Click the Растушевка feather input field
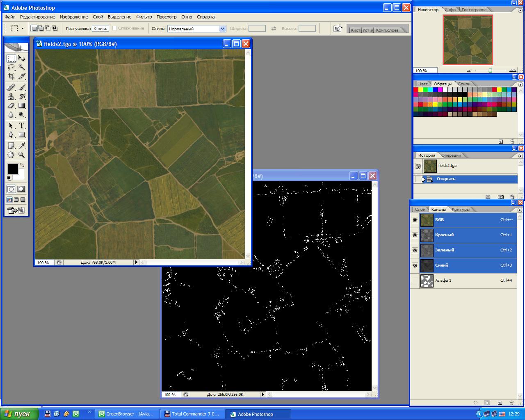This screenshot has width=525, height=420. coord(100,29)
